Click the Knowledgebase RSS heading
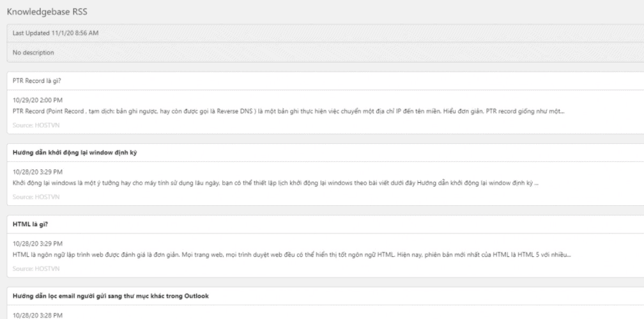The image size is (644, 319). point(47,12)
